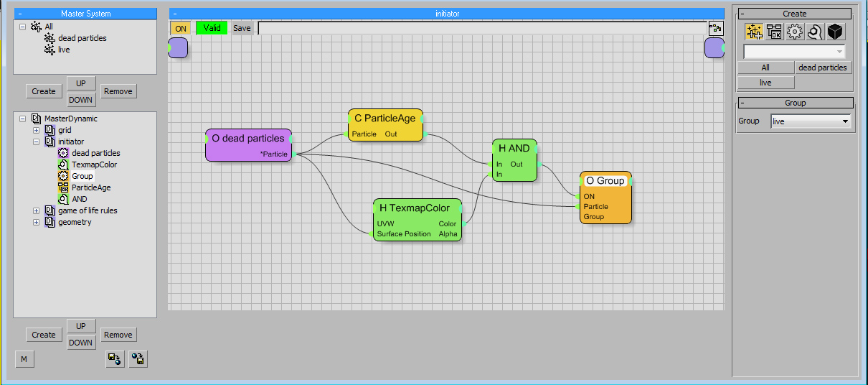Click the grid dynamic set icon

50,130
